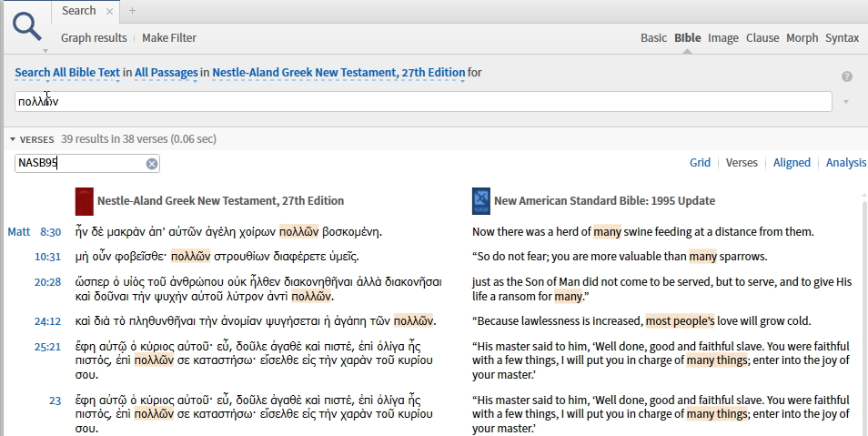Open the verse 23 reference

click(55, 401)
